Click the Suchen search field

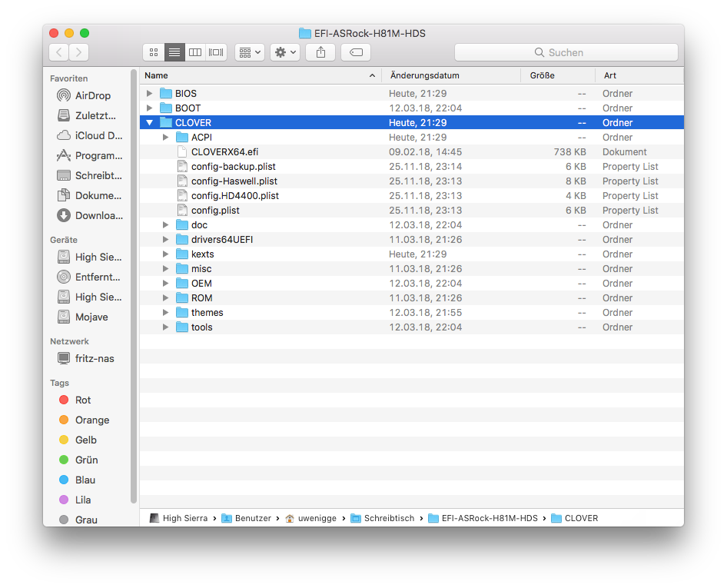(566, 52)
